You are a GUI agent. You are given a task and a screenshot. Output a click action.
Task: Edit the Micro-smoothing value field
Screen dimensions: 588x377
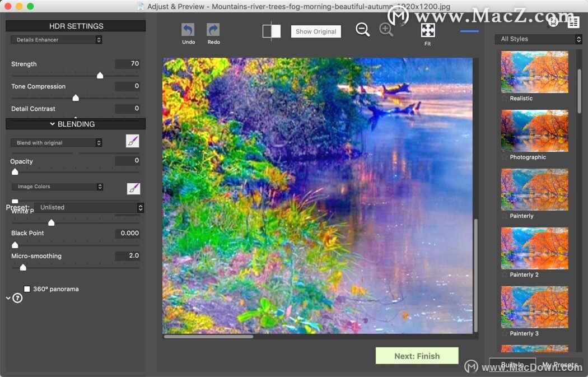pos(127,255)
